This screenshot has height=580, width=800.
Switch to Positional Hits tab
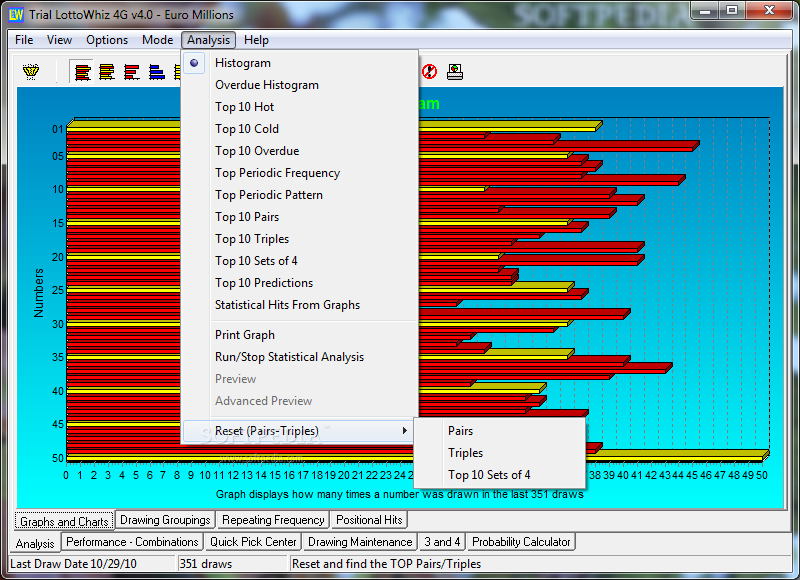pyautogui.click(x=369, y=520)
